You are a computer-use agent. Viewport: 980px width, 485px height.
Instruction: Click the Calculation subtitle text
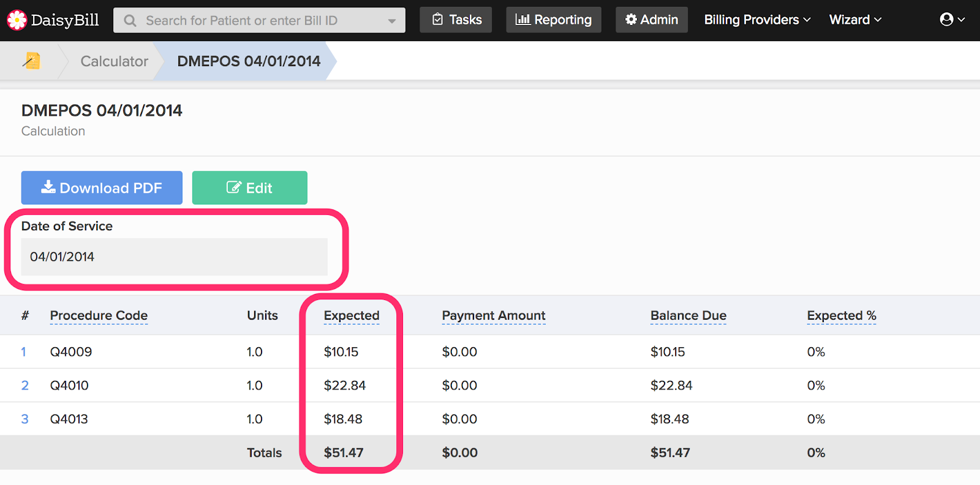[53, 131]
